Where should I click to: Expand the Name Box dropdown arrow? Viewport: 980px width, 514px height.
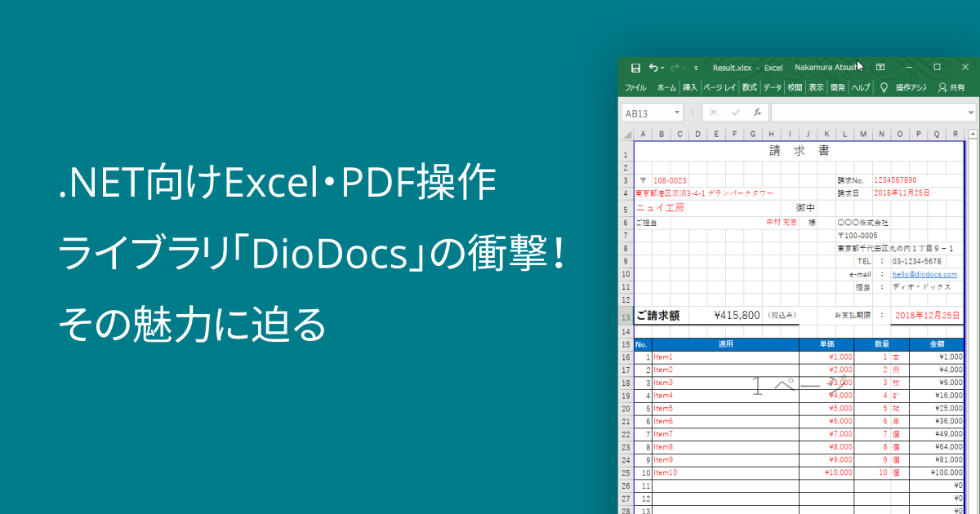tap(678, 113)
